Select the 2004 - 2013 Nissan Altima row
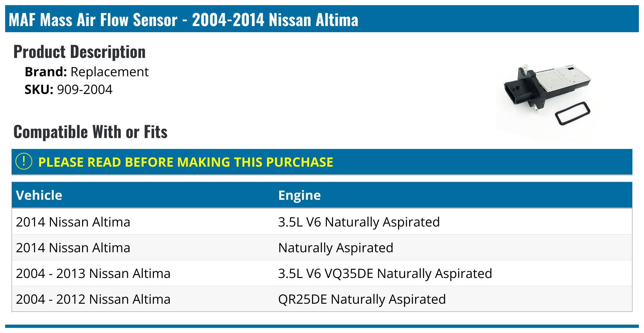Screen dimensions: 644x333 point(93,273)
